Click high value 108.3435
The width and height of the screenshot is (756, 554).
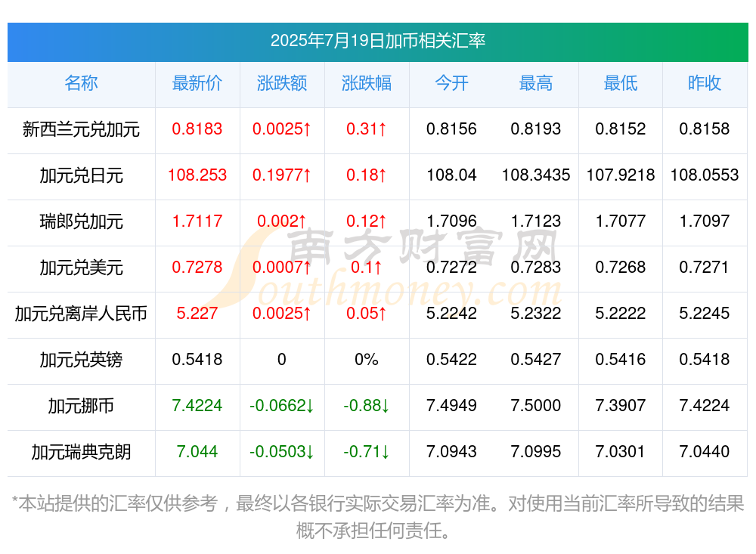pyautogui.click(x=536, y=175)
